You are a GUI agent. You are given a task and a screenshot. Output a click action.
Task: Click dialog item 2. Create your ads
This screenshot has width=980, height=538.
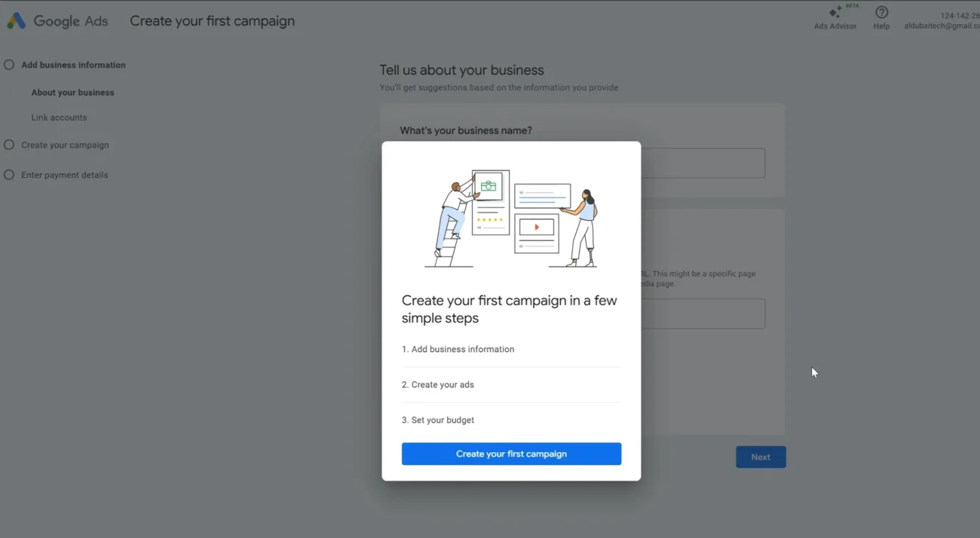coord(438,385)
